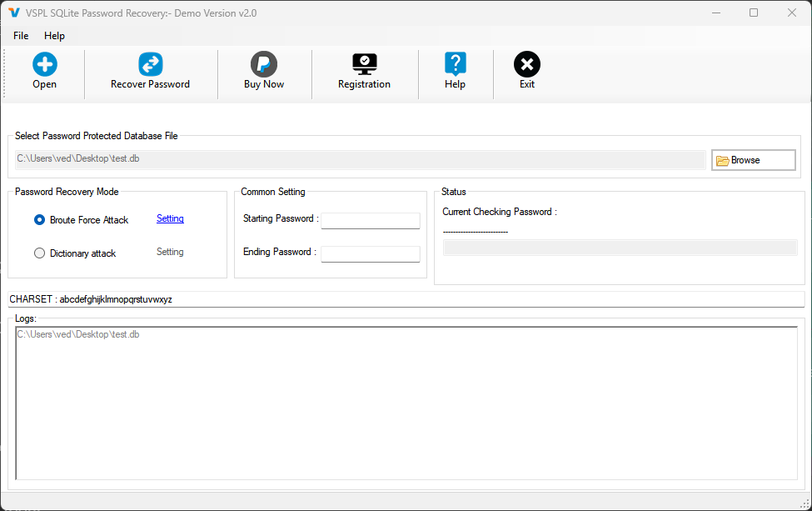Click the VSPL app logo in title bar
This screenshot has width=812, height=511.
point(14,13)
